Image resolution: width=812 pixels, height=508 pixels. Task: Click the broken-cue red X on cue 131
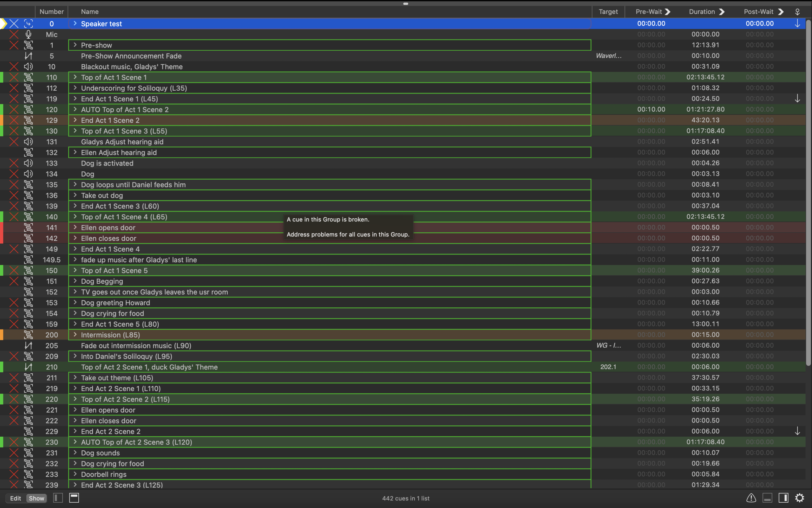pyautogui.click(x=14, y=142)
